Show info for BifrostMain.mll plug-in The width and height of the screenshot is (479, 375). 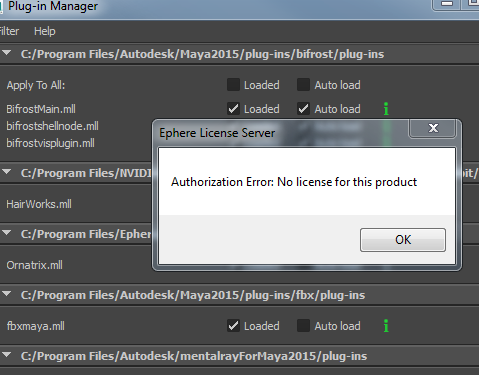[386, 109]
